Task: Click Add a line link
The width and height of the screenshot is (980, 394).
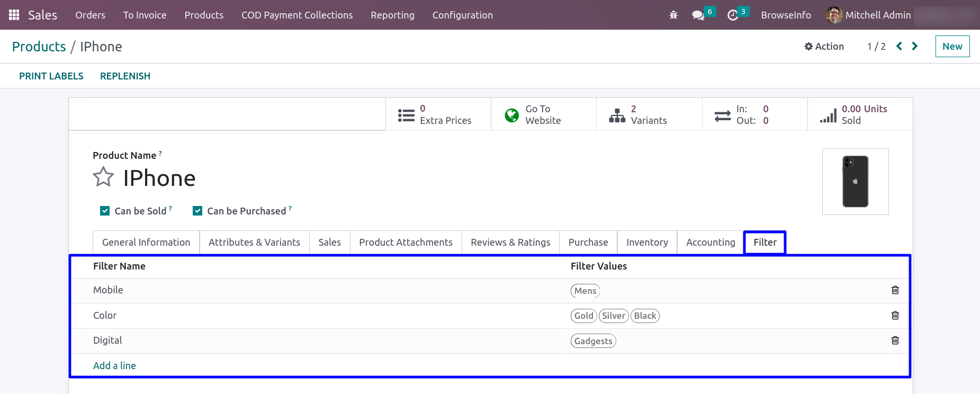Action: (114, 365)
